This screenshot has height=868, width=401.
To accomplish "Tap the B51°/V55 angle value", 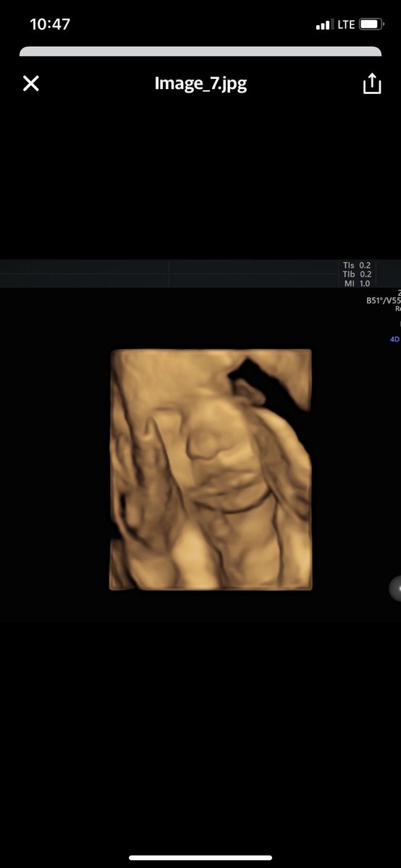I will (383, 300).
